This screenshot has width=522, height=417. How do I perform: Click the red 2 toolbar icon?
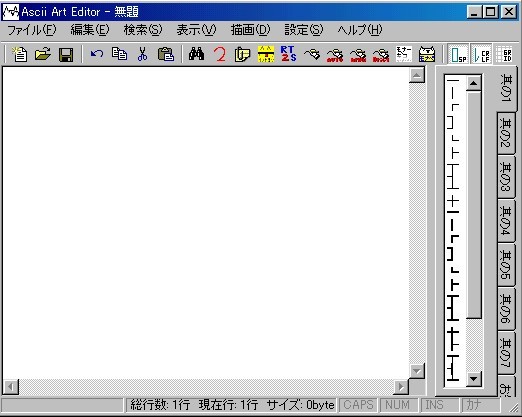coord(220,54)
